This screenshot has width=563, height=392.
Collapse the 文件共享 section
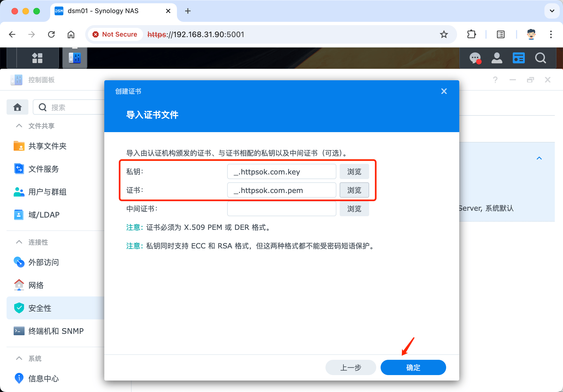(19, 126)
